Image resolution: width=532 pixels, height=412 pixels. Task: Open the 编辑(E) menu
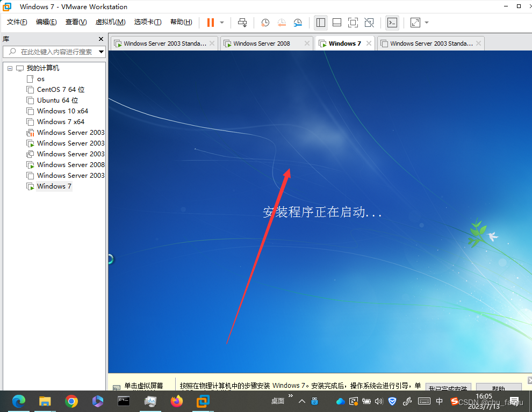[46, 22]
